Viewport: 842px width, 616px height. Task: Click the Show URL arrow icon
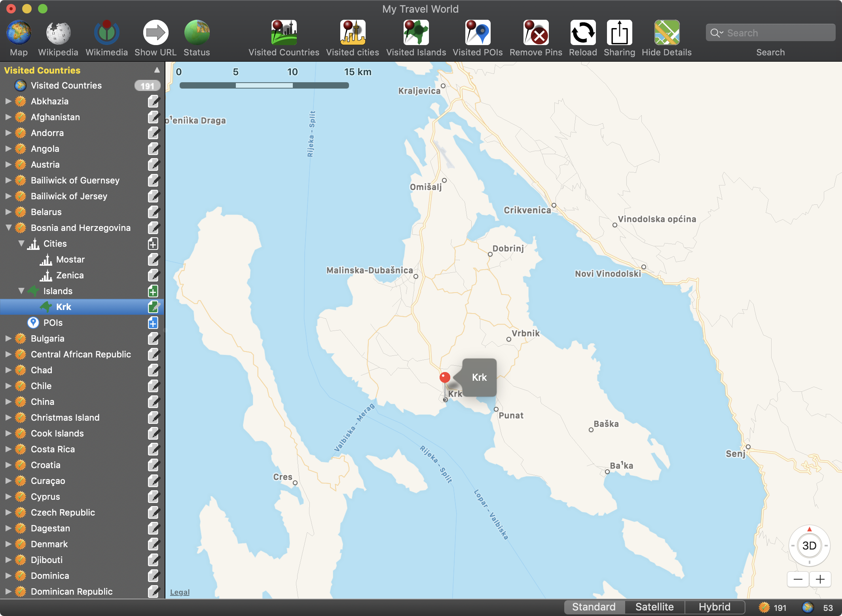[x=156, y=33]
